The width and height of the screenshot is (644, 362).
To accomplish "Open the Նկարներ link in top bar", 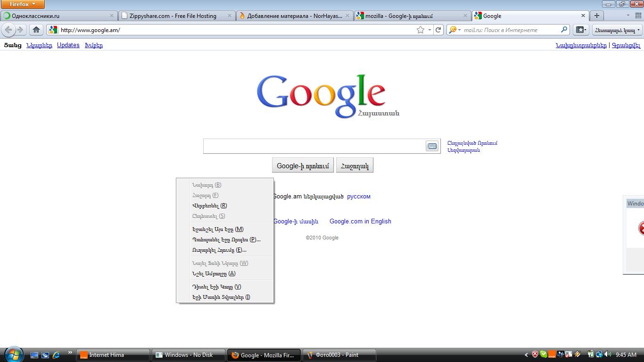I will (x=39, y=45).
